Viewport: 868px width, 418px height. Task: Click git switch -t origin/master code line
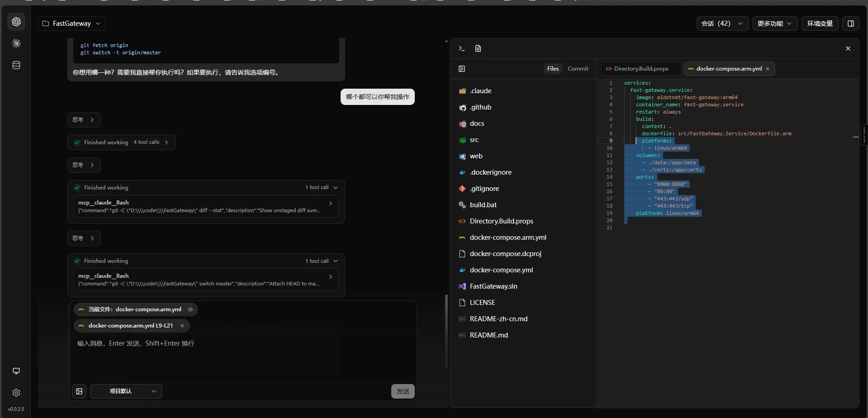(121, 52)
